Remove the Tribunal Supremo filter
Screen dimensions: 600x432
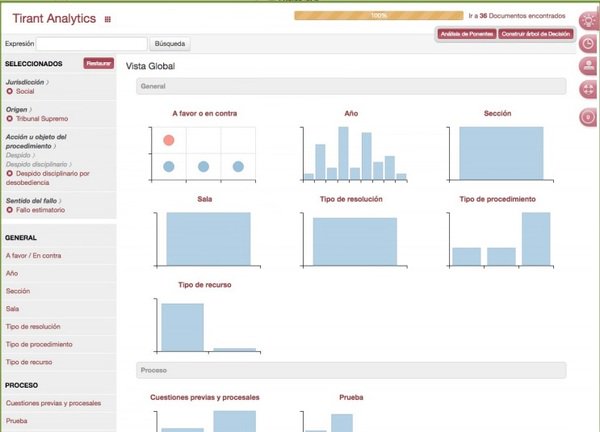10,119
